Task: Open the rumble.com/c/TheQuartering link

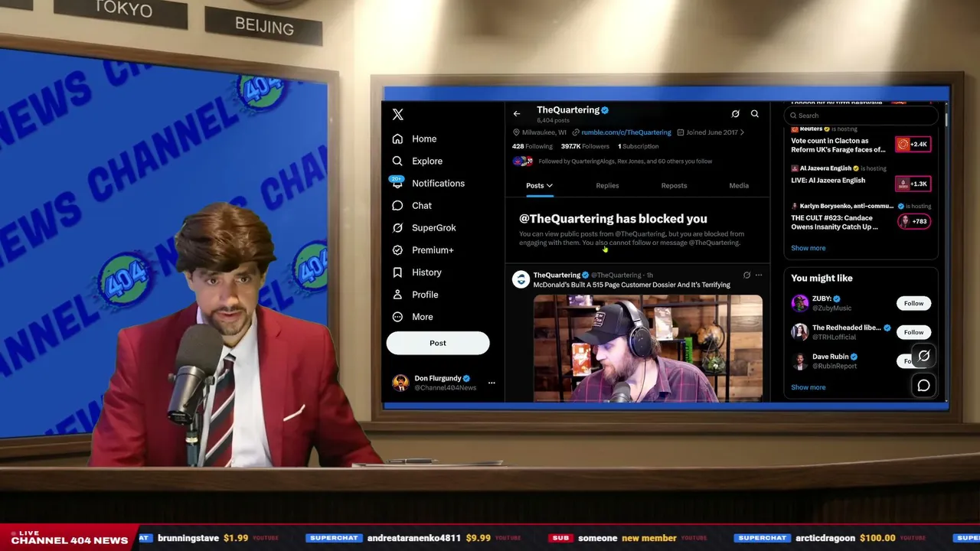Action: coord(626,132)
